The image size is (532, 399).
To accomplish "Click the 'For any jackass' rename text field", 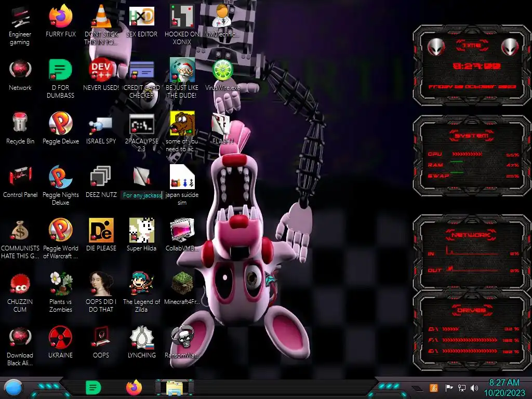I will pyautogui.click(x=142, y=195).
